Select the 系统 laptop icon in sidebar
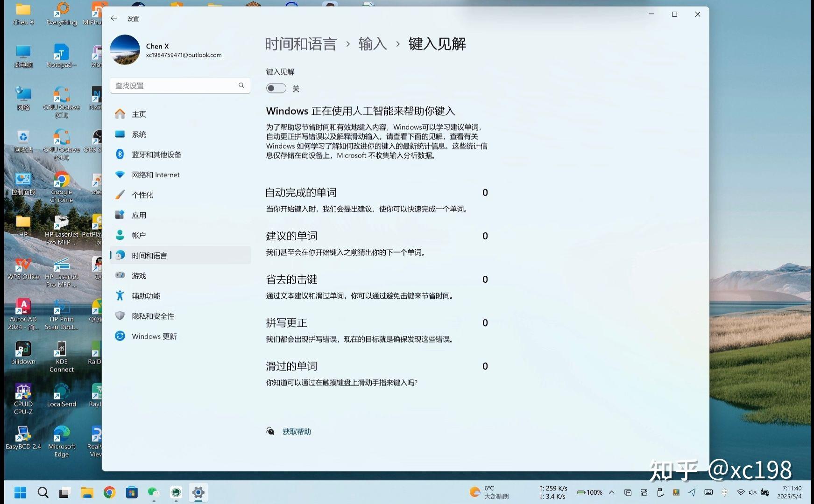Viewport: 814px width, 504px height. pyautogui.click(x=120, y=134)
